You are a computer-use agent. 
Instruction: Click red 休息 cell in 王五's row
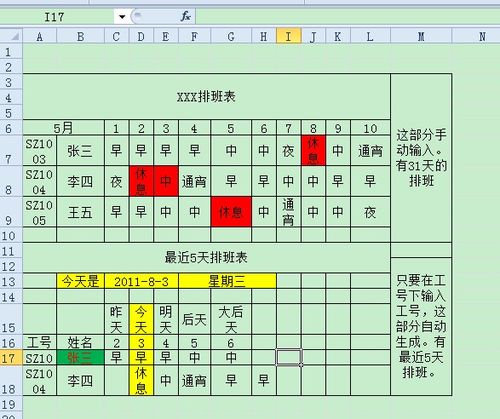click(x=231, y=212)
